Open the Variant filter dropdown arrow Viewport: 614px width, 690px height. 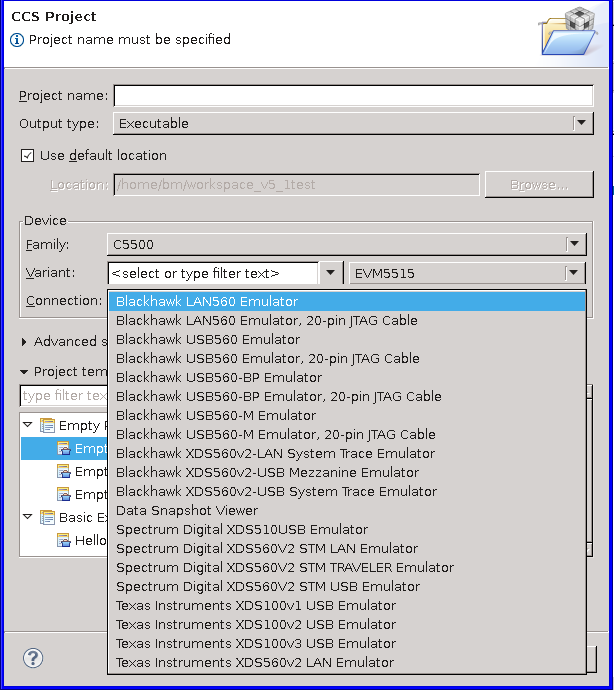click(330, 273)
